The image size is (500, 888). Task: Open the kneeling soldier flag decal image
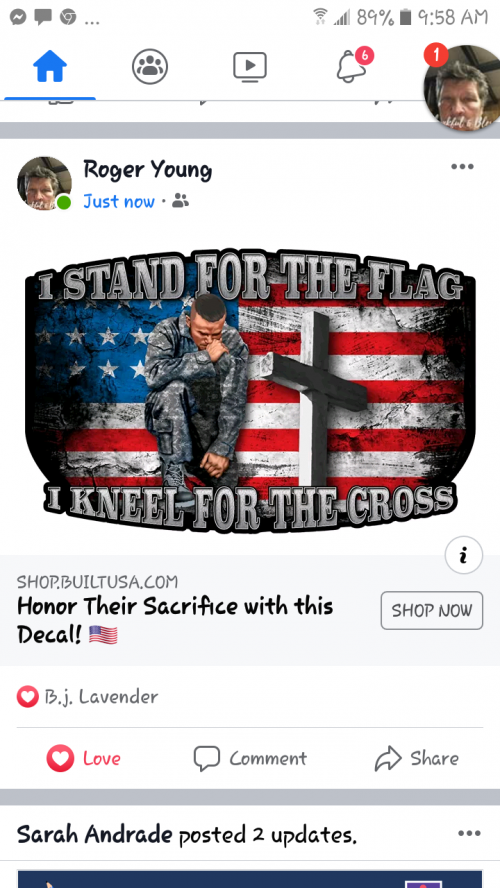click(250, 391)
